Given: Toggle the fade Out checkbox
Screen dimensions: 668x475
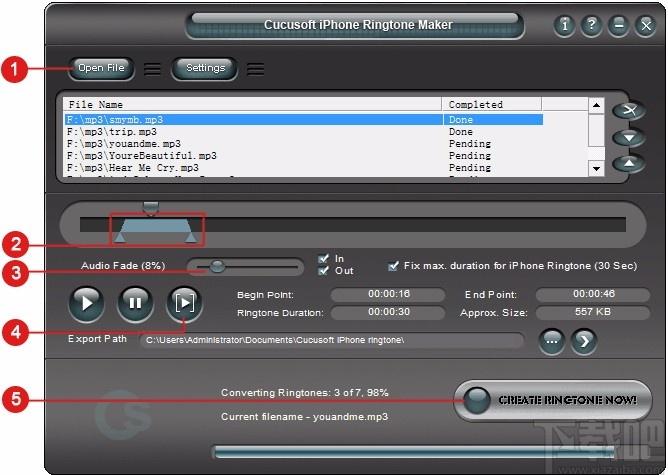Looking at the screenshot, I should pyautogui.click(x=323, y=271).
